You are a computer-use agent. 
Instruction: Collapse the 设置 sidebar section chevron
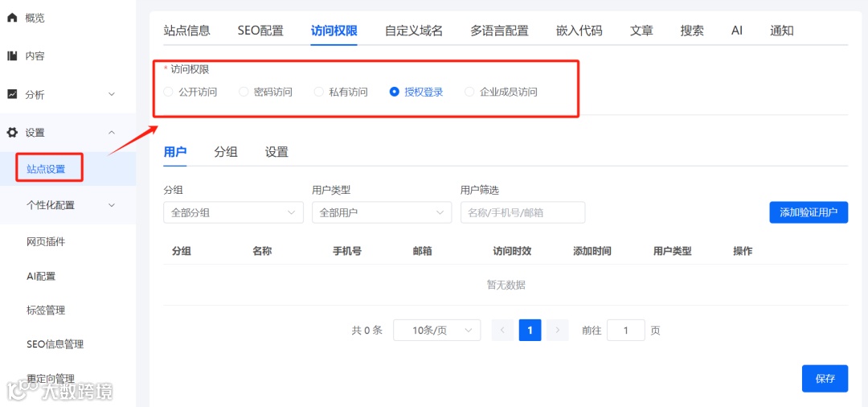pos(111,133)
